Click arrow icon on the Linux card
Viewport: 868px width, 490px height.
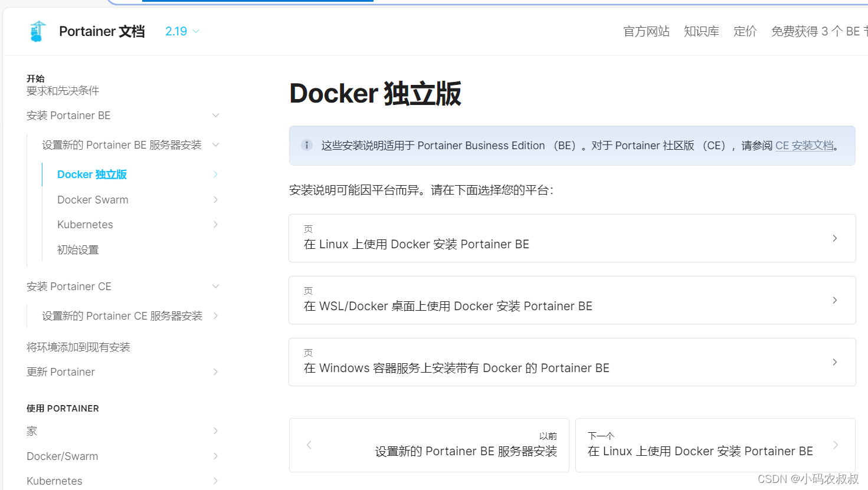[x=834, y=238]
